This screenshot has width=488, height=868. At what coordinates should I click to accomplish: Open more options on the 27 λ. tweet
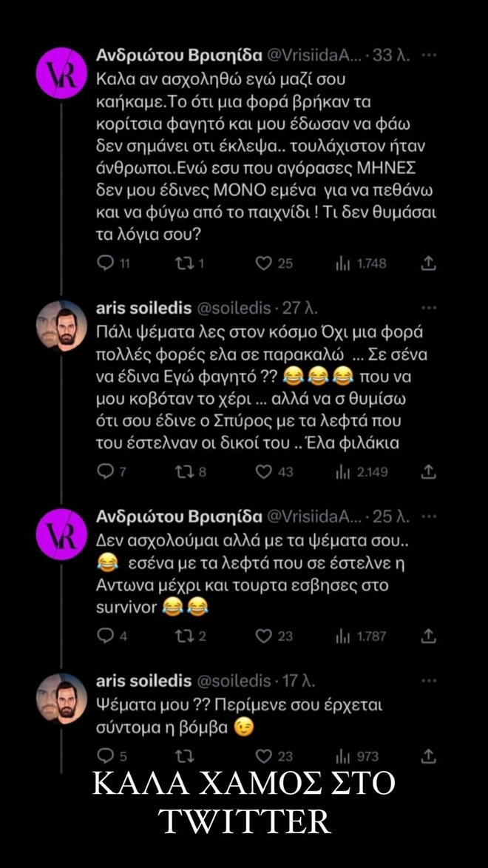click(x=427, y=307)
